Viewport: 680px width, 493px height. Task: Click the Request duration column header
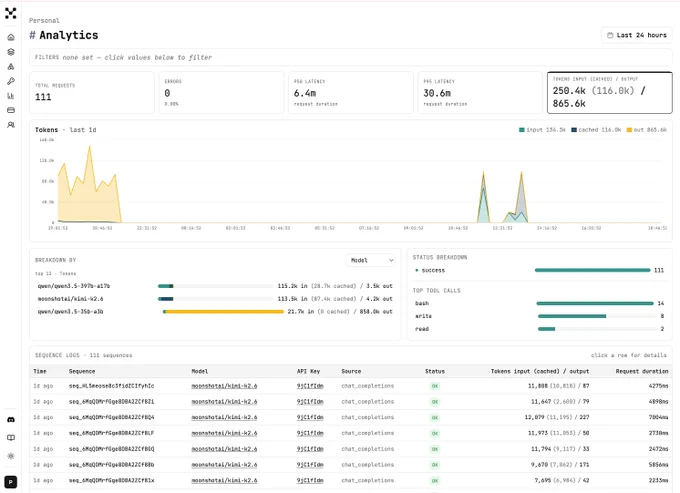(x=642, y=371)
